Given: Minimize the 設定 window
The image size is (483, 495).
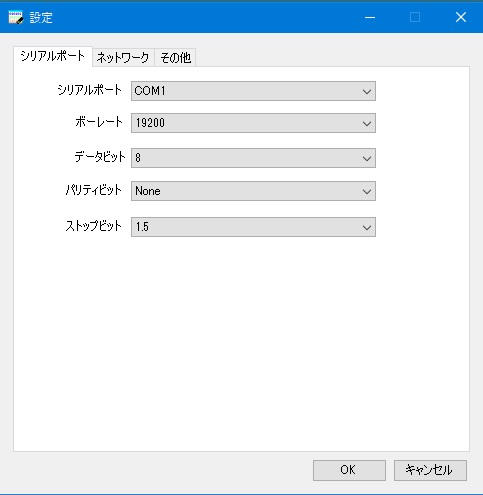Looking at the screenshot, I should click(370, 17).
